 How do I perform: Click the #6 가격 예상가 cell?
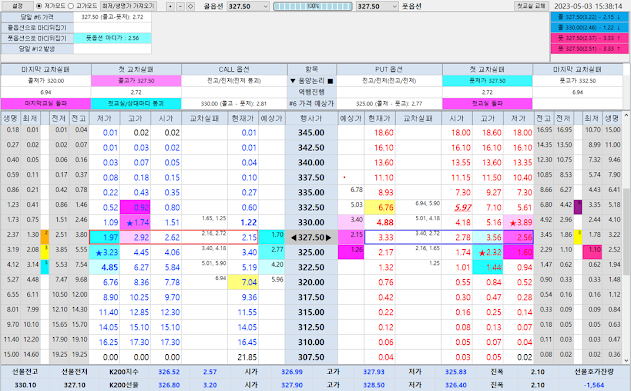coord(311,103)
